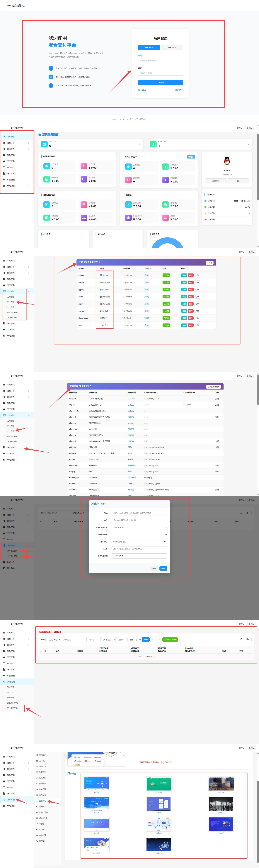Image resolution: width=259 pixels, height=868 pixels.
Task: Click the QQ钱包利润 icon
Action: 128,218
